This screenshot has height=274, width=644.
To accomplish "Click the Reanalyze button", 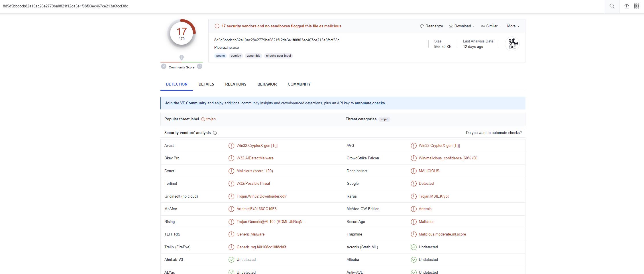I will point(431,26).
